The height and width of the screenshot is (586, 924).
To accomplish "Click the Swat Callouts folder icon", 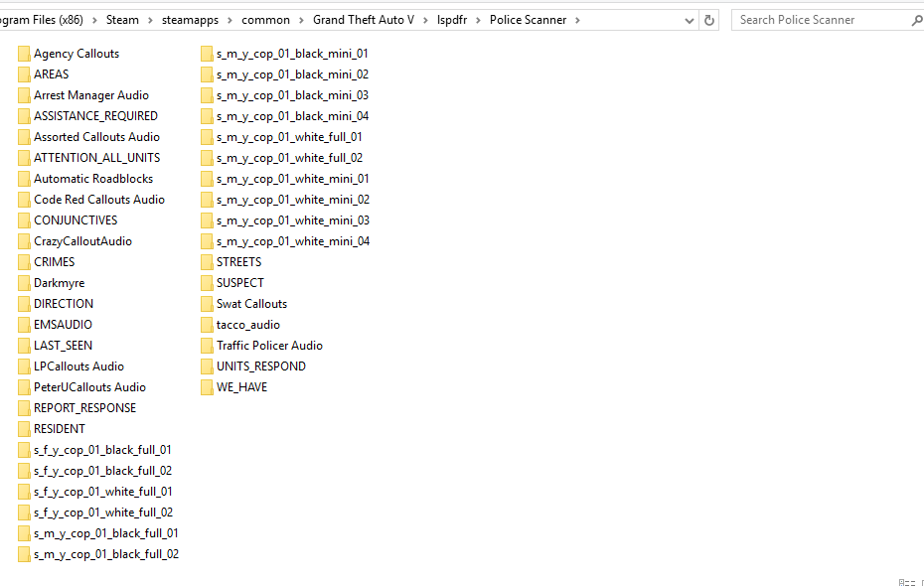I will point(207,304).
